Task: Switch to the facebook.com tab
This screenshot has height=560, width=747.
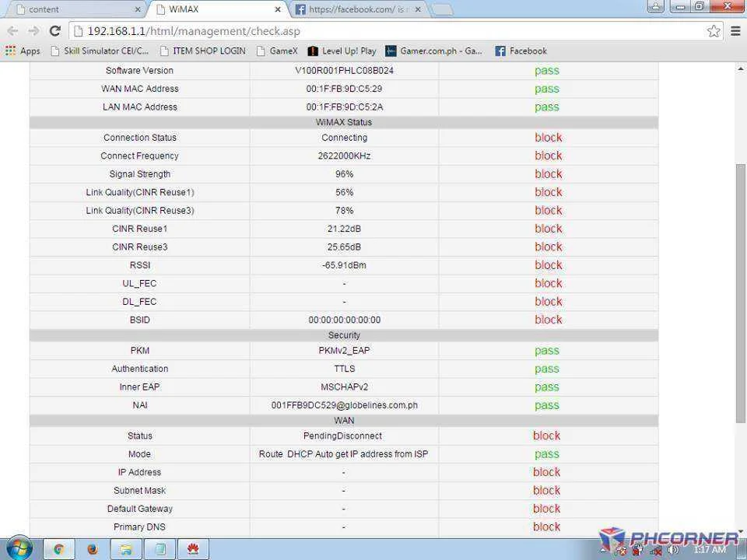Action: (357, 9)
